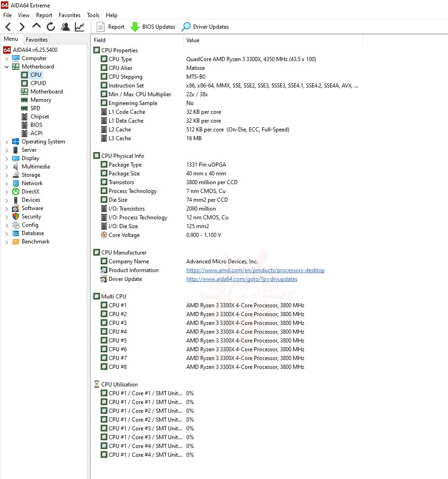Open the Favorites menu in the menu bar
The width and height of the screenshot is (448, 479).
pyautogui.click(x=69, y=15)
